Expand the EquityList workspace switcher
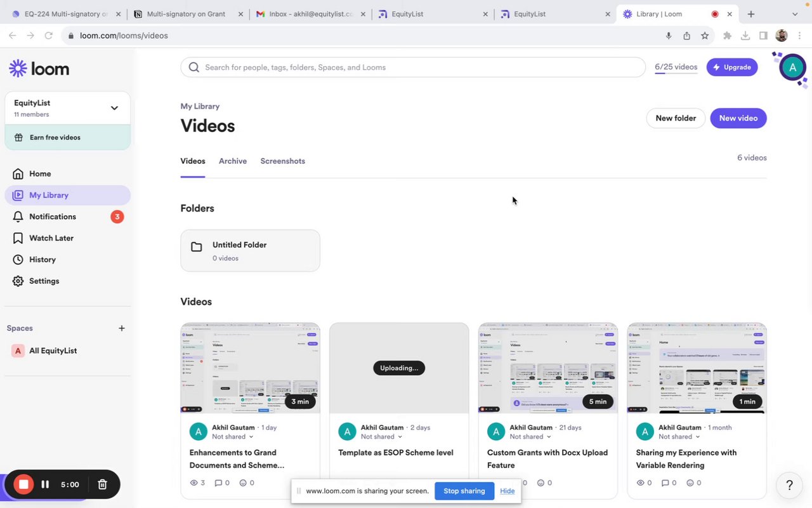Screen dimensions: 812x508 (67, 108)
